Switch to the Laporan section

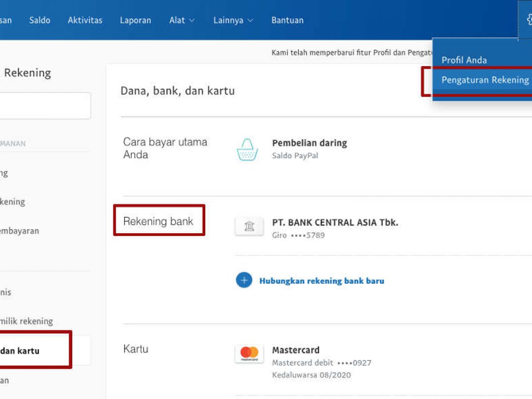tap(136, 20)
